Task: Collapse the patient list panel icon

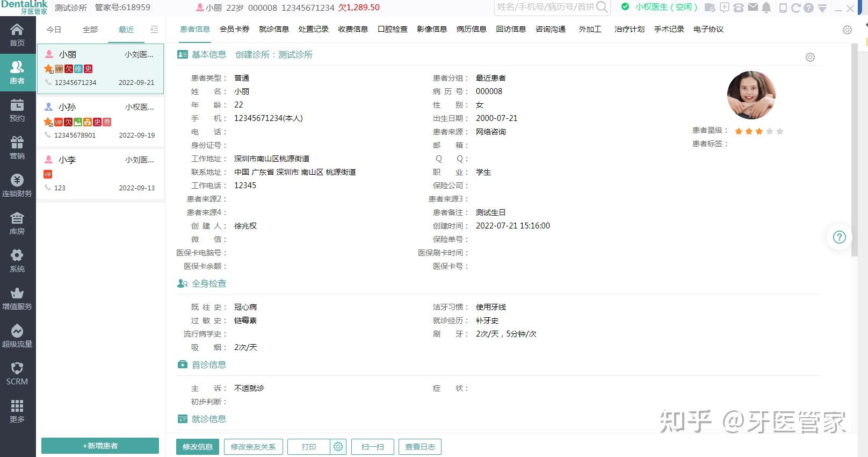Action: tap(155, 30)
